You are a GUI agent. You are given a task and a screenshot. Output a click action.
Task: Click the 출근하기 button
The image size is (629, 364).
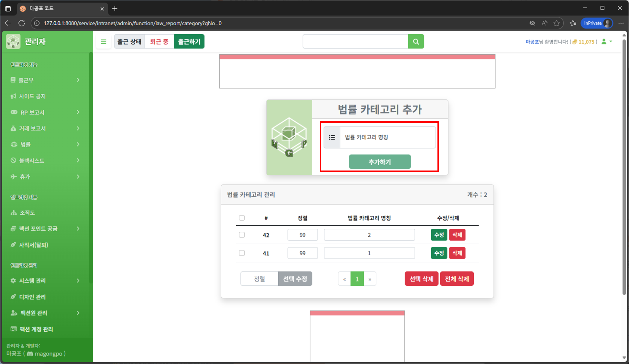(x=189, y=41)
